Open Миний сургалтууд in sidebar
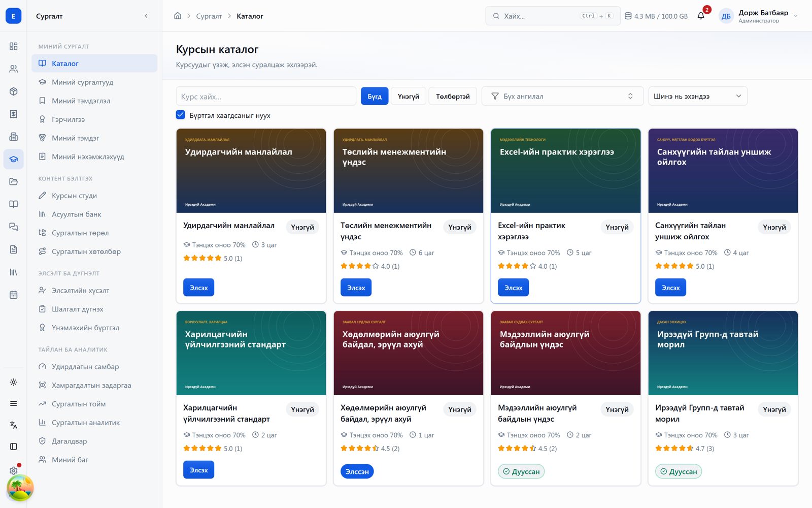The height and width of the screenshot is (508, 812). pyautogui.click(x=94, y=82)
